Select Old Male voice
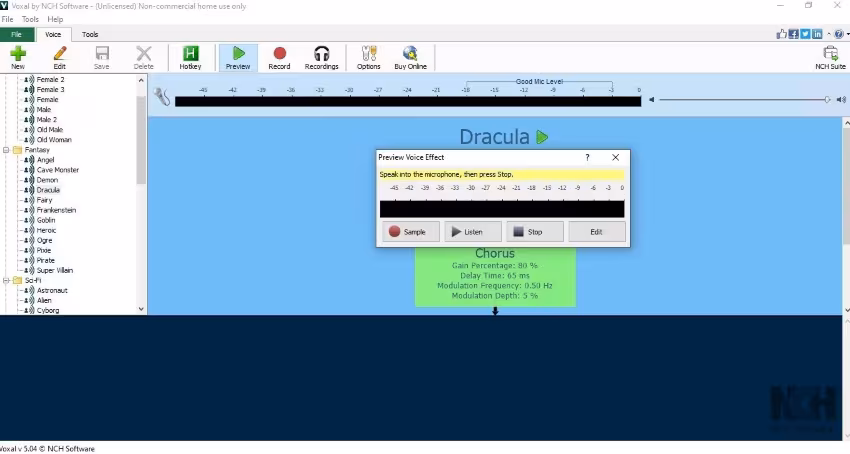The image size is (850, 454). tap(50, 130)
